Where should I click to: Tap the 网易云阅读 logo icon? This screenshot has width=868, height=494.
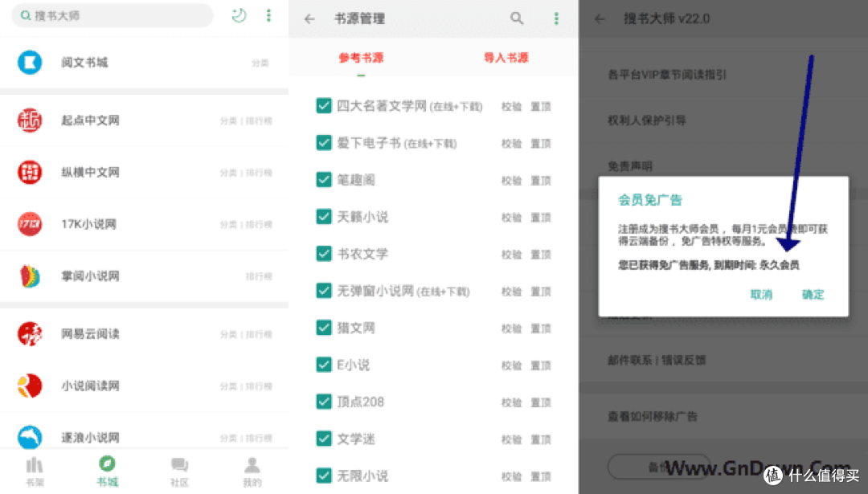[x=30, y=333]
